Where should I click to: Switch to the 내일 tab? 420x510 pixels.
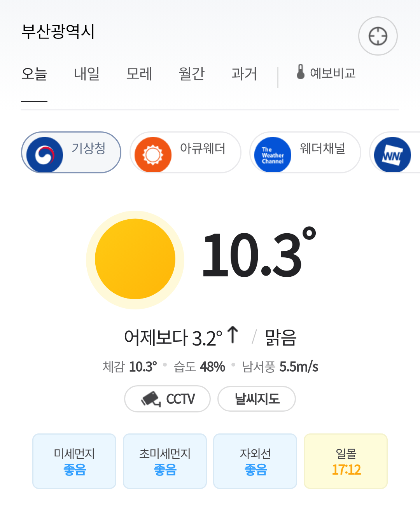(87, 74)
